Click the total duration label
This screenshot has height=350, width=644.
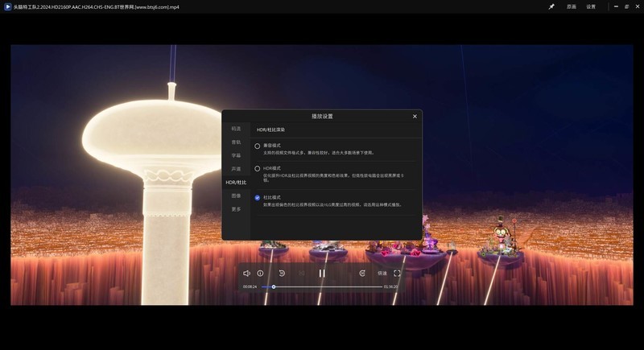point(390,286)
